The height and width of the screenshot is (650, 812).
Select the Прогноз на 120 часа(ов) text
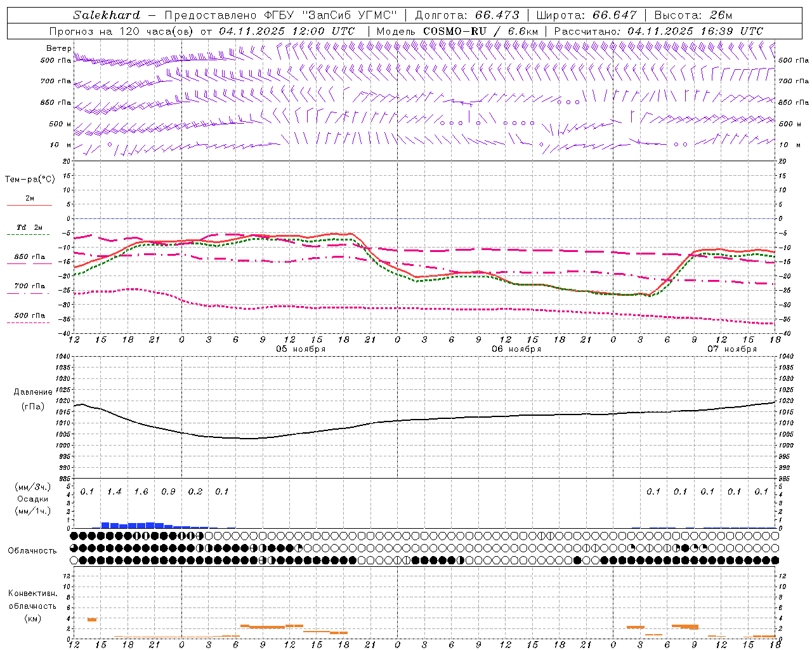[121, 31]
